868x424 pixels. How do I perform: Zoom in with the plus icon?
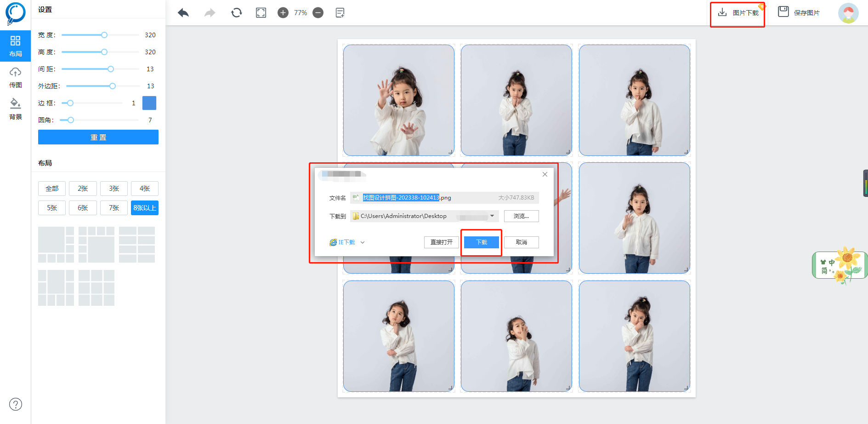[x=283, y=13]
